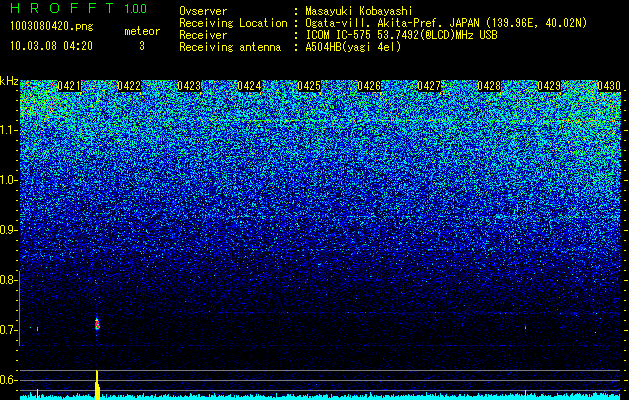Click the 0430 time marker
Image resolution: width=629 pixels, height=400 pixels.
tap(609, 86)
